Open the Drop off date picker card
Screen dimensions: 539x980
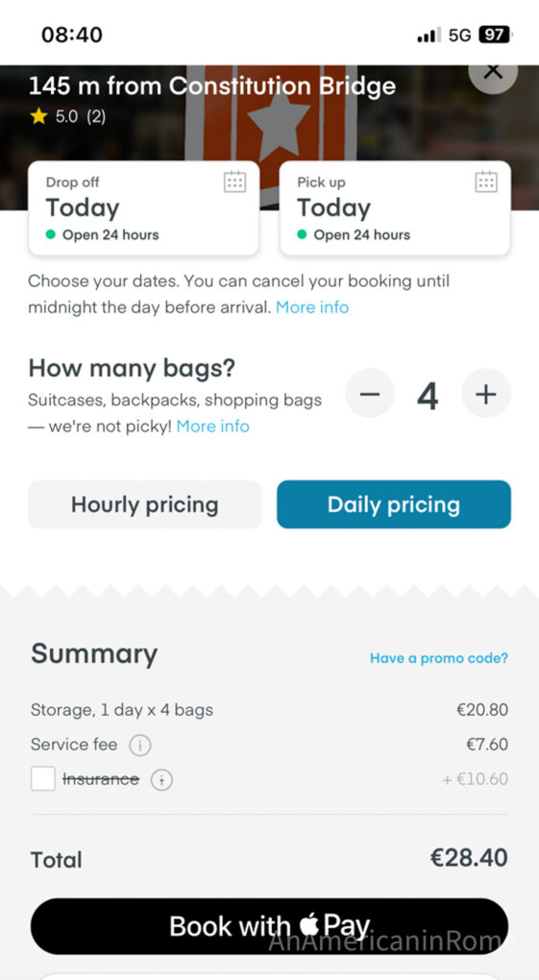click(144, 208)
